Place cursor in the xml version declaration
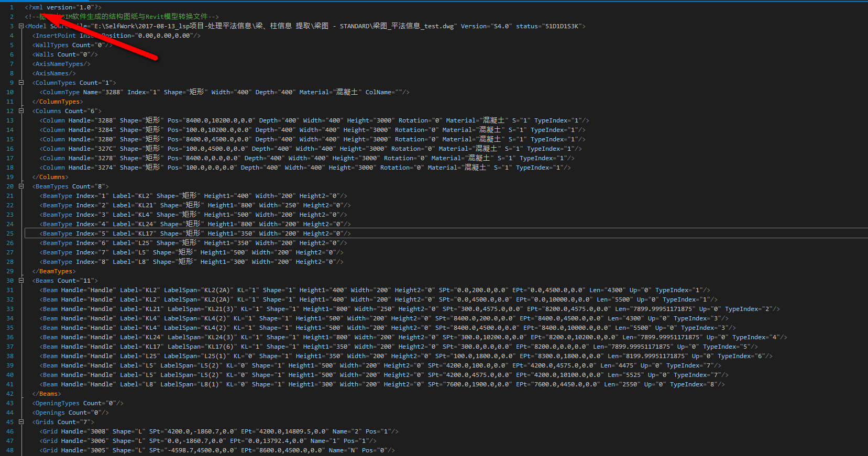Viewport: 868px width, 456px height. 63,7
